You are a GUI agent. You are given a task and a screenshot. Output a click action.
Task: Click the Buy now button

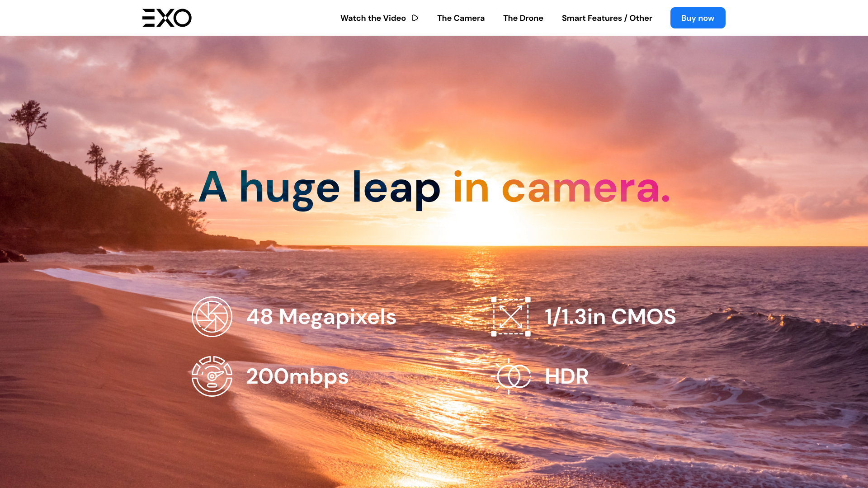698,18
